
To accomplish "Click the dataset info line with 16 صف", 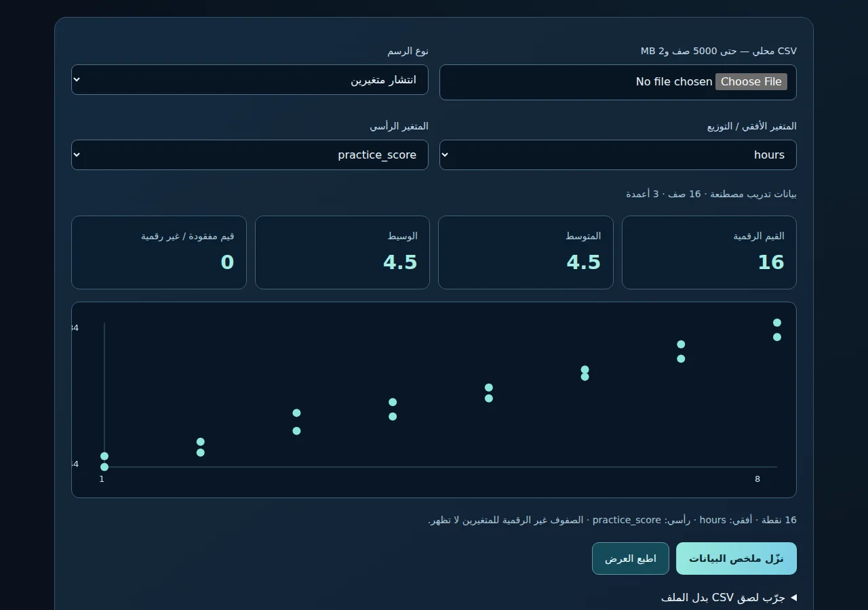I will (711, 194).
